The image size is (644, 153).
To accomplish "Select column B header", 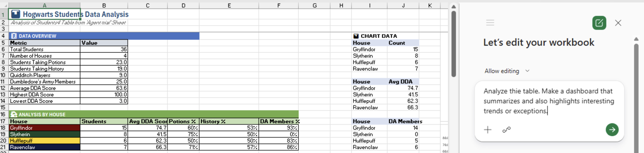I will [x=104, y=6].
